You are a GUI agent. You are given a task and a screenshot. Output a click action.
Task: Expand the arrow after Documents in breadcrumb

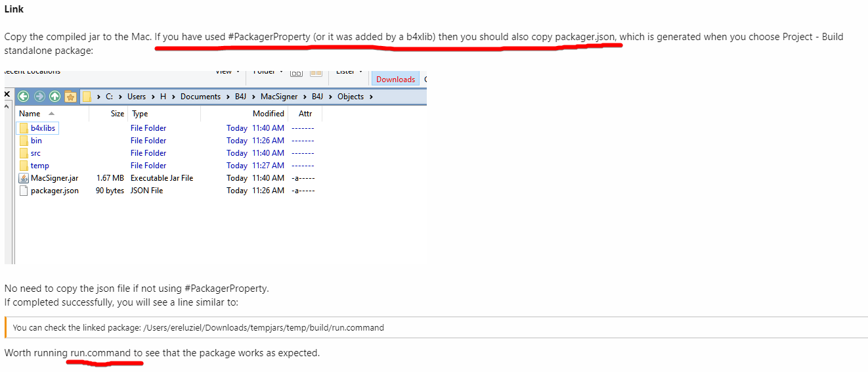click(227, 97)
